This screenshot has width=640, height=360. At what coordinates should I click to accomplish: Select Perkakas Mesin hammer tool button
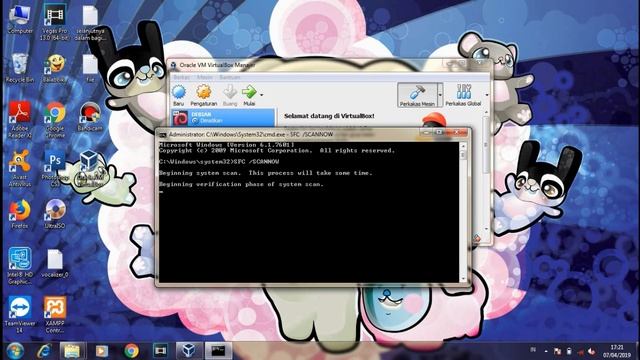417,95
